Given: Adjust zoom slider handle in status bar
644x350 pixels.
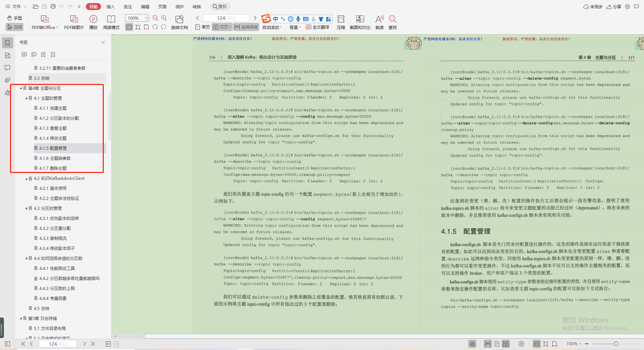Looking at the screenshot, I should (x=616, y=344).
